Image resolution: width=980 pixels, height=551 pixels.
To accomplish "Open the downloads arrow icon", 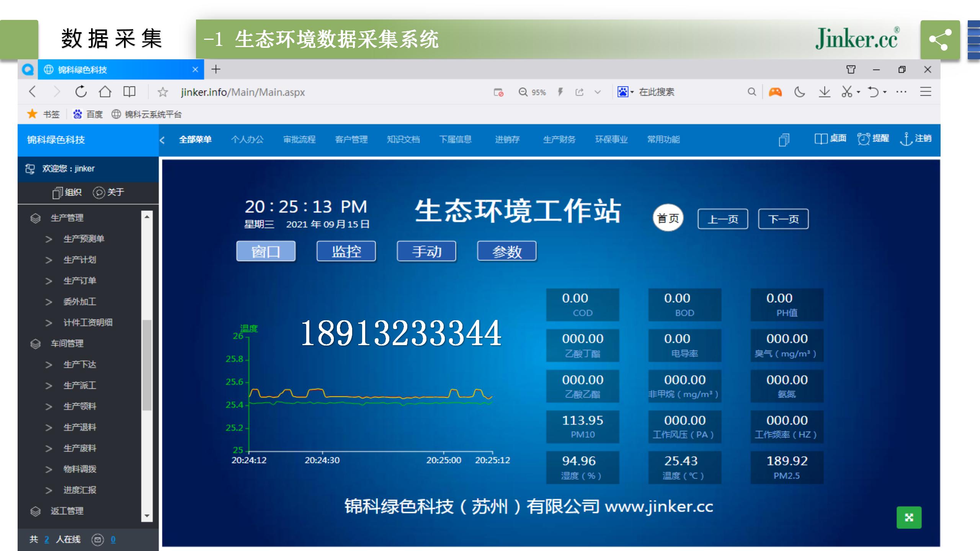I will point(824,92).
